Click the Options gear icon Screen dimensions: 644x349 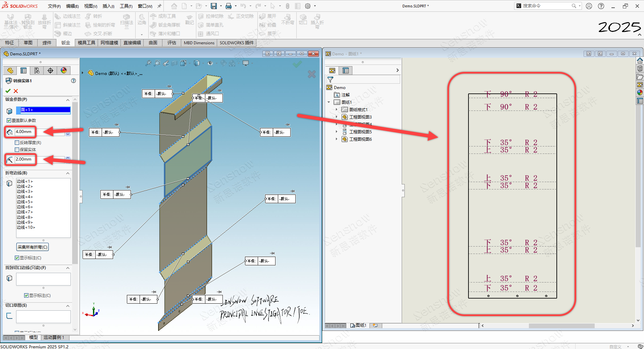tap(308, 6)
